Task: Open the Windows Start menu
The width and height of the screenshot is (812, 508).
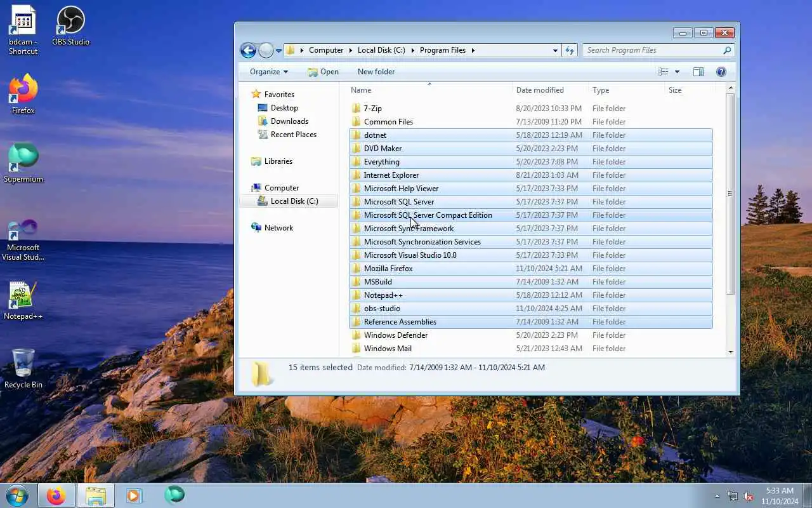Action: point(17,495)
